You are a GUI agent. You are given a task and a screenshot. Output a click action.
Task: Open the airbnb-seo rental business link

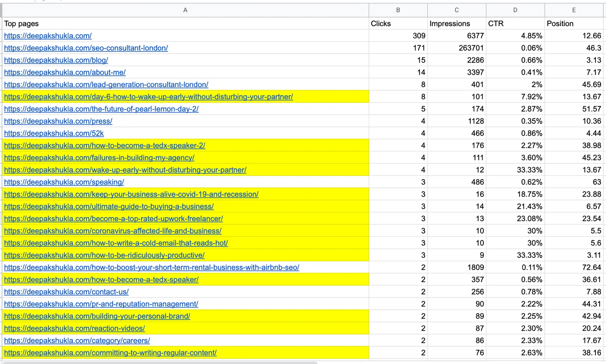click(x=151, y=267)
